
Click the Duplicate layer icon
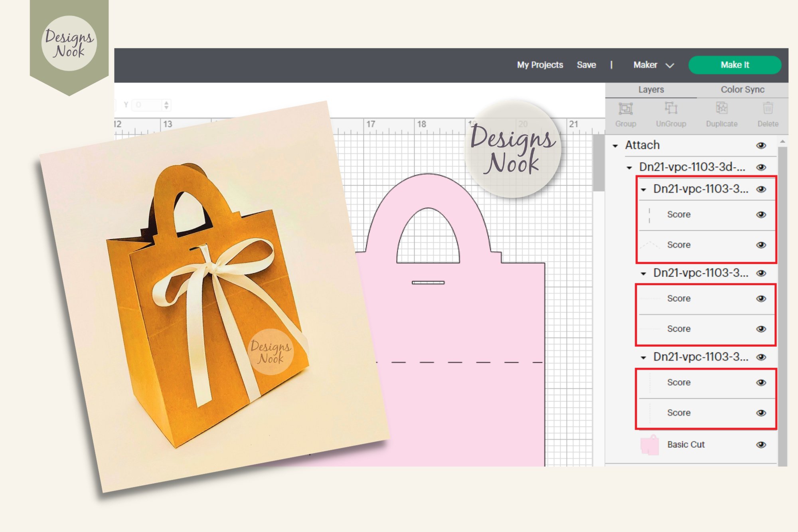(x=721, y=109)
